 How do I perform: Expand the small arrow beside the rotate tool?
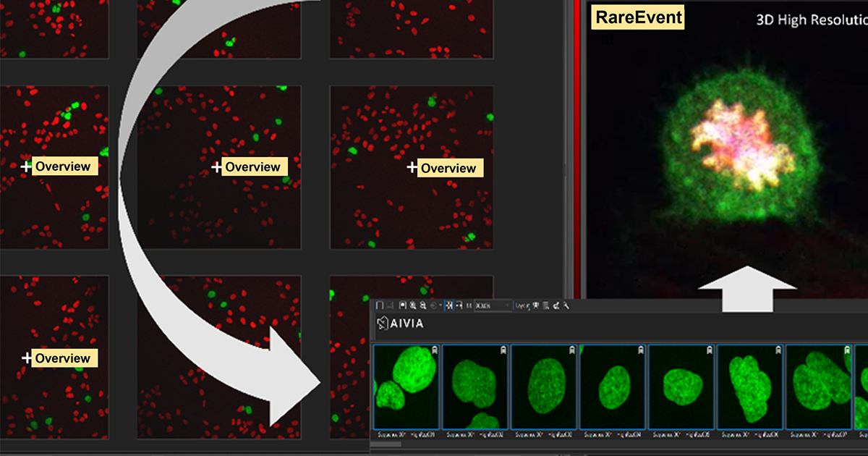[441, 305]
